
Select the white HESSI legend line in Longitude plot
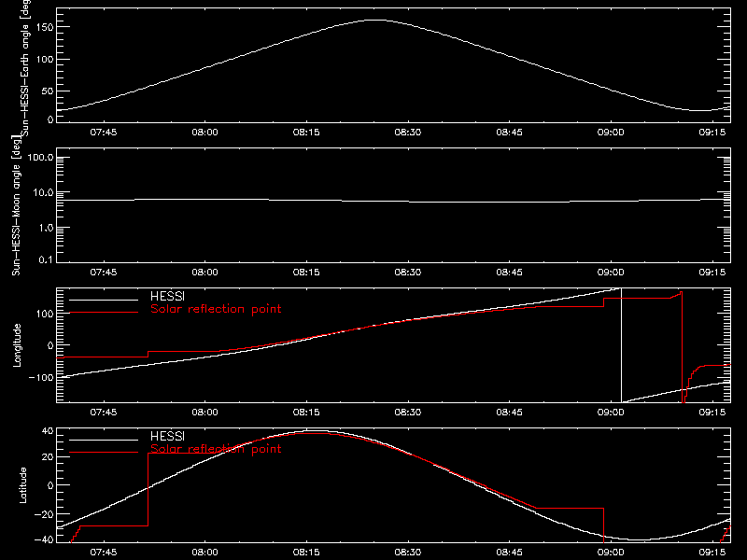tap(104, 300)
